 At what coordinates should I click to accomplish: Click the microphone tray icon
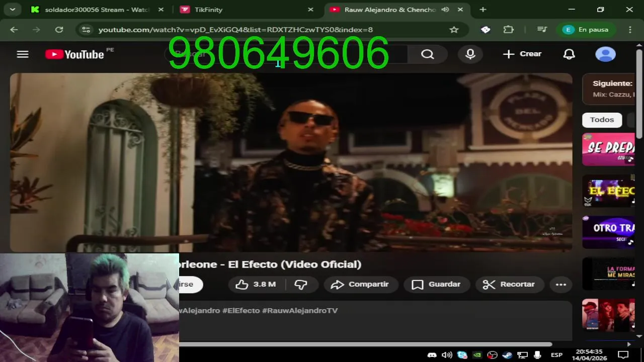[537, 355]
